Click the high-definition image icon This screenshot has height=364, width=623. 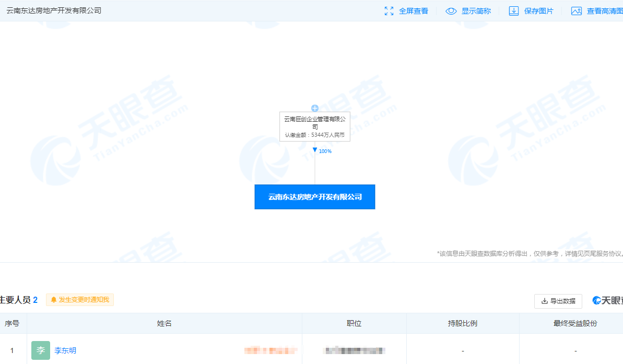point(576,11)
